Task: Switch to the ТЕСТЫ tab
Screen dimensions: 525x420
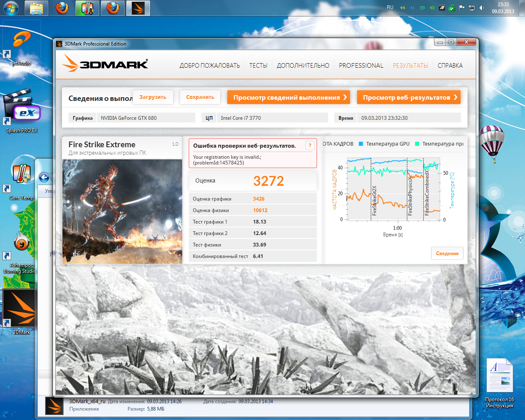Action: (258, 66)
